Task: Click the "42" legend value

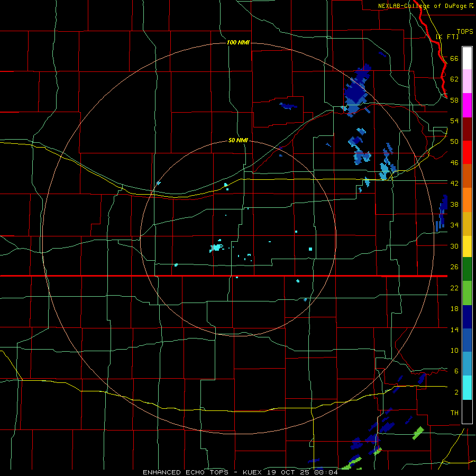Action: 454,183
